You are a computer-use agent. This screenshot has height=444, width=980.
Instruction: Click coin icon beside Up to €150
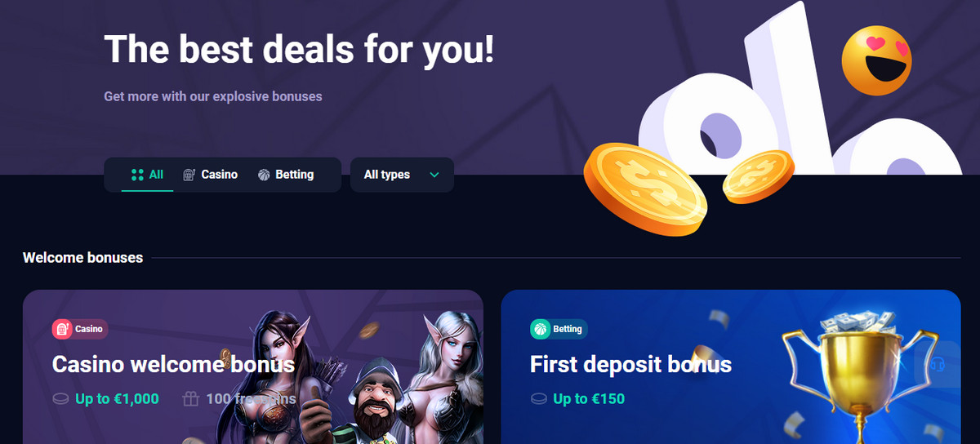[x=537, y=399]
